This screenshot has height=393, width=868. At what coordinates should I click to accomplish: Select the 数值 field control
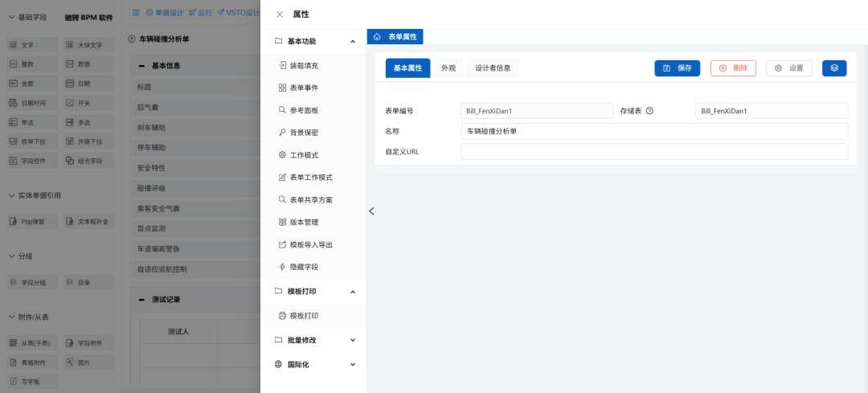click(x=88, y=64)
